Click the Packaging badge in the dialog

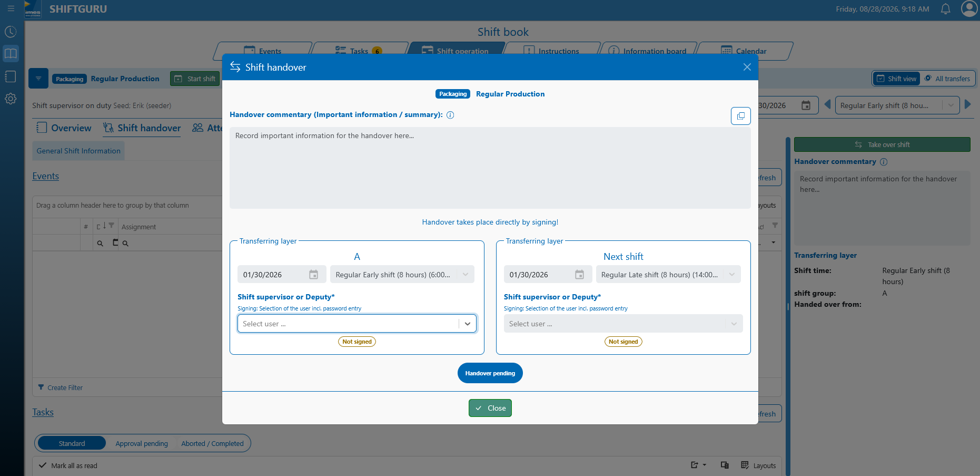coord(453,94)
